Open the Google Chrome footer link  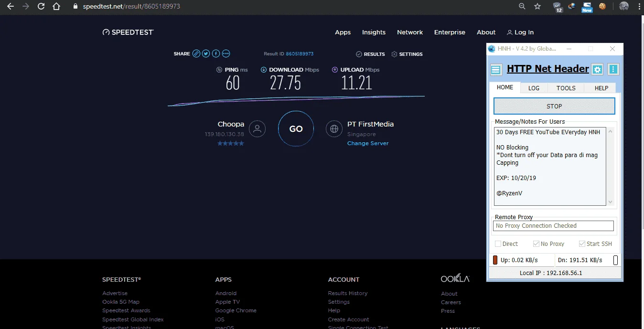pyautogui.click(x=236, y=310)
